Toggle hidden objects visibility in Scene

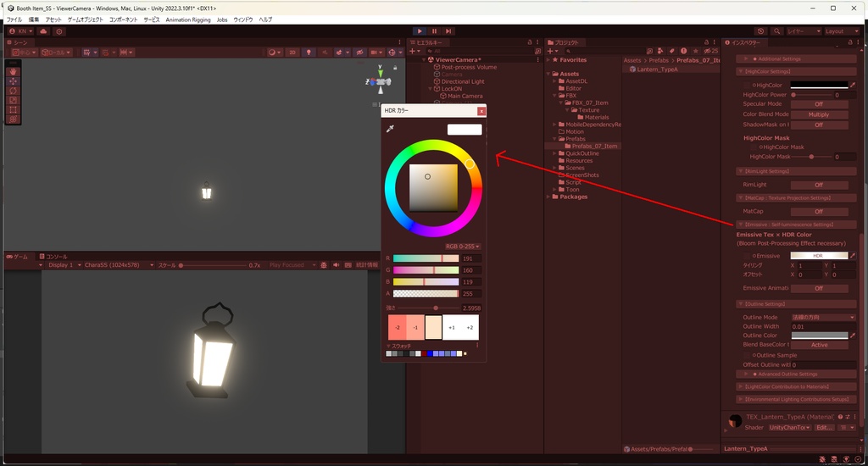click(359, 53)
